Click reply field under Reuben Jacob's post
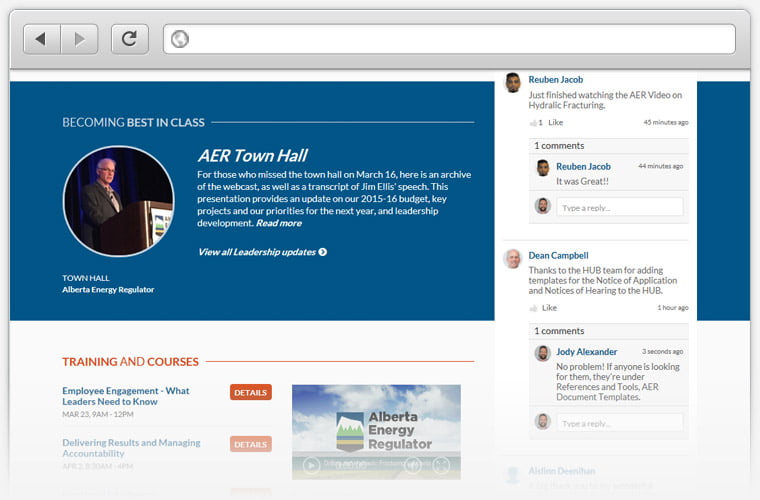 pos(620,207)
